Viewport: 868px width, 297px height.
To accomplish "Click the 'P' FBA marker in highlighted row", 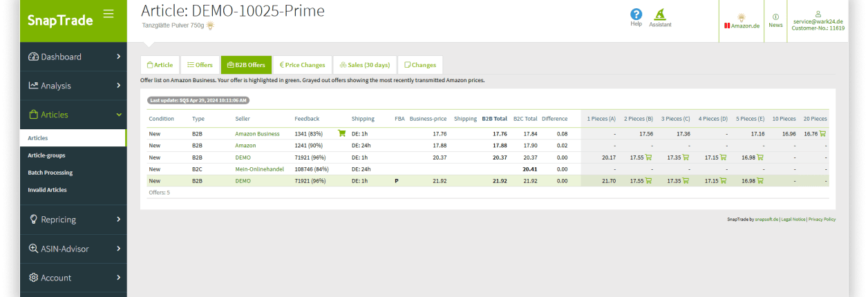I will [x=397, y=181].
